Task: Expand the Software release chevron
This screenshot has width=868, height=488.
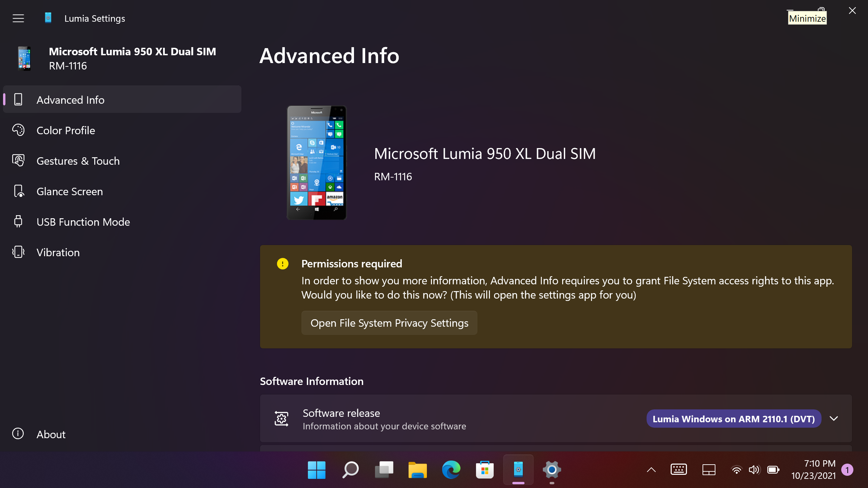Action: [834, 419]
